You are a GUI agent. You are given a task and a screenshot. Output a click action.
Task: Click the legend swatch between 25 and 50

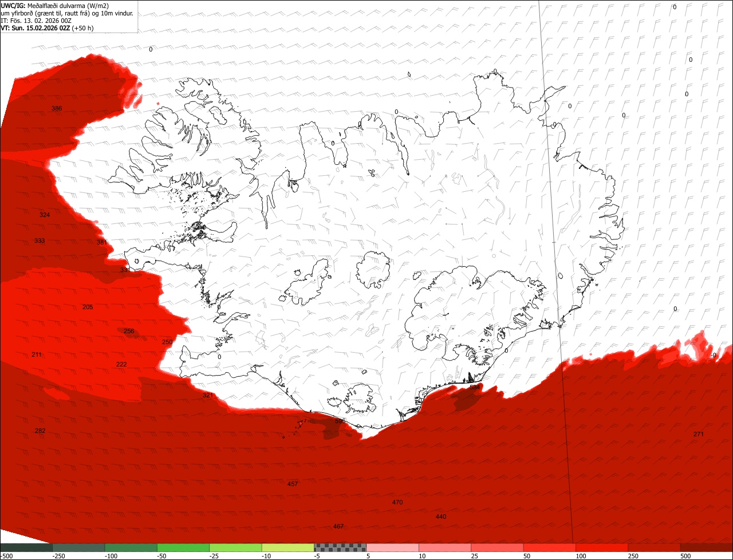[498, 547]
